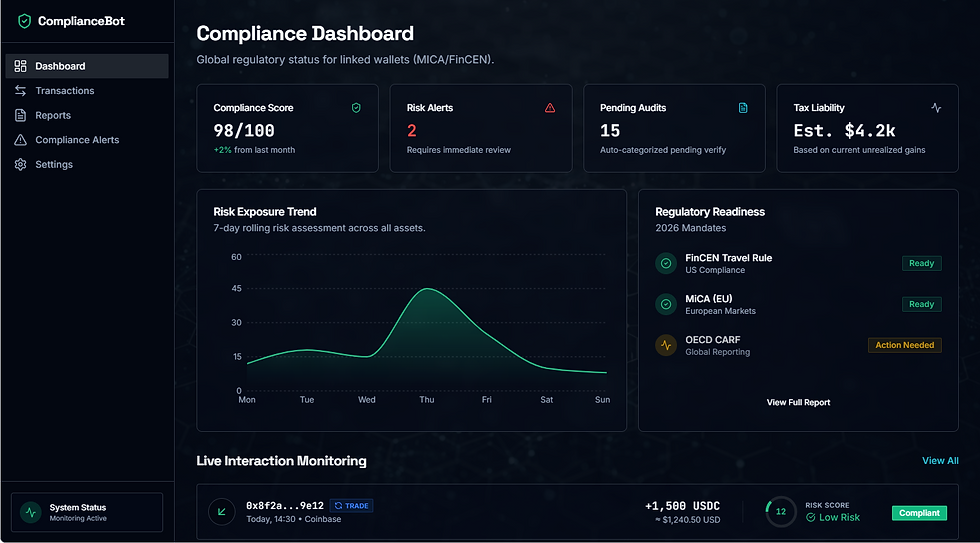Click the checkmark icon beside MiCA (EU)
This screenshot has height=543, width=980.
click(666, 304)
